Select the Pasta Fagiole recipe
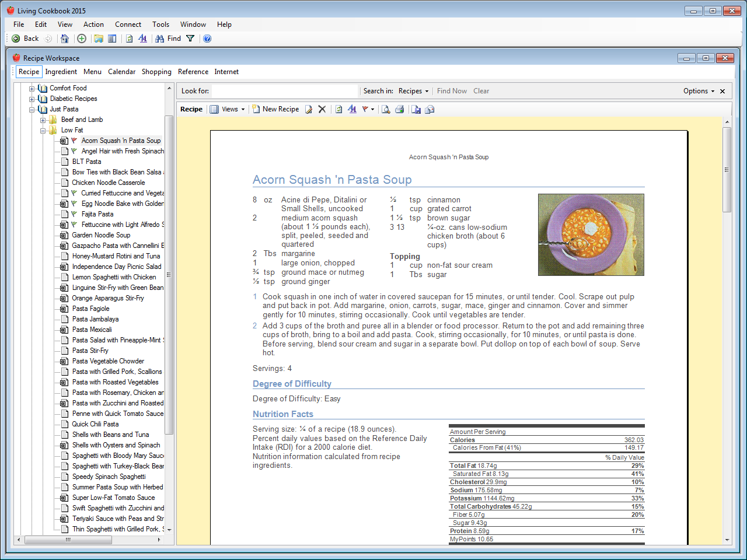 click(90, 309)
